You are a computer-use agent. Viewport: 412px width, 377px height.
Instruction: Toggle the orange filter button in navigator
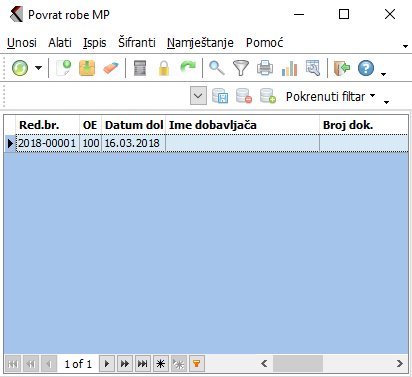(197, 363)
